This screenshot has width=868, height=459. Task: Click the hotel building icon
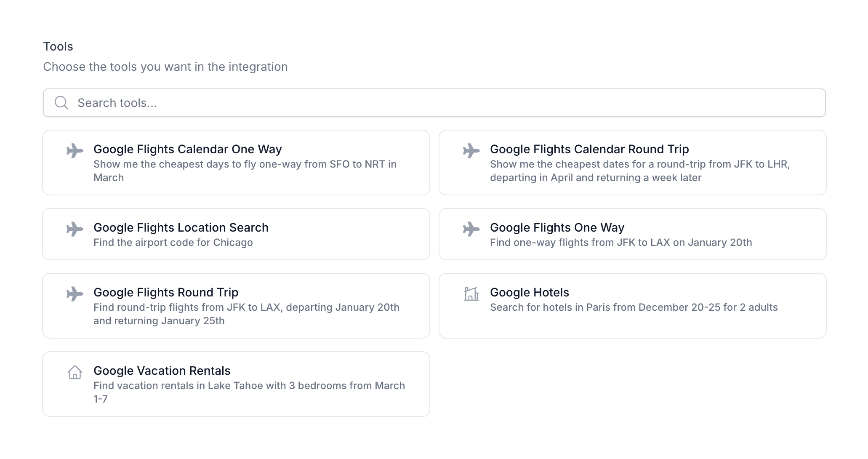click(x=471, y=294)
